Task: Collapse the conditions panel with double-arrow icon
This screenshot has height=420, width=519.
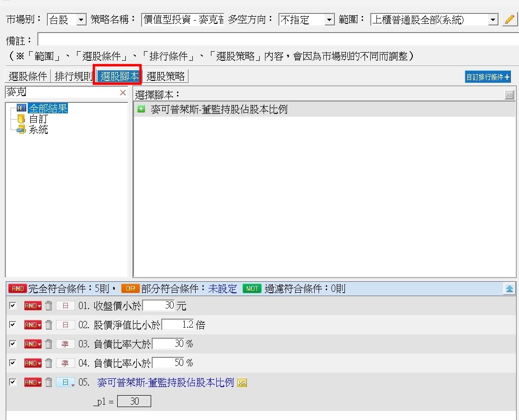Action: tap(509, 289)
